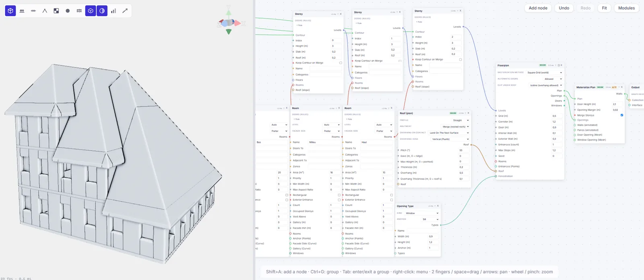This screenshot has height=280, width=644.
Task: Open help icon on Storey node with Index 0
Action: (338, 14)
